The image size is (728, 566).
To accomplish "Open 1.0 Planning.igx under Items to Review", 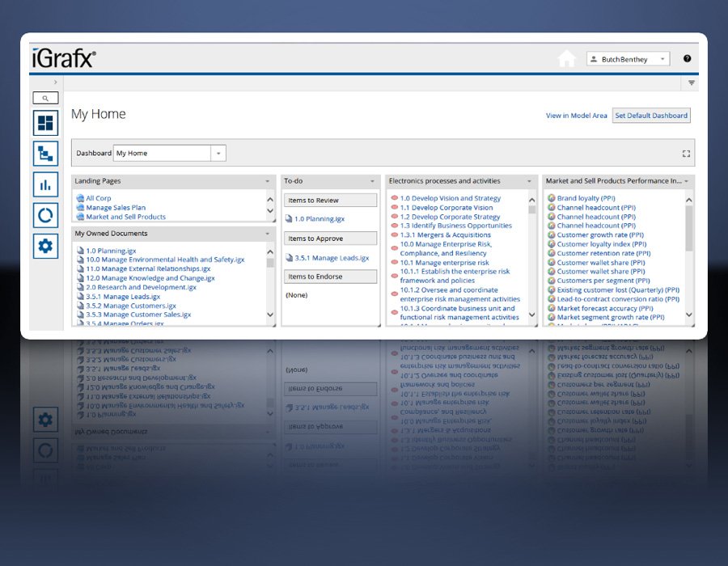I will 320,219.
